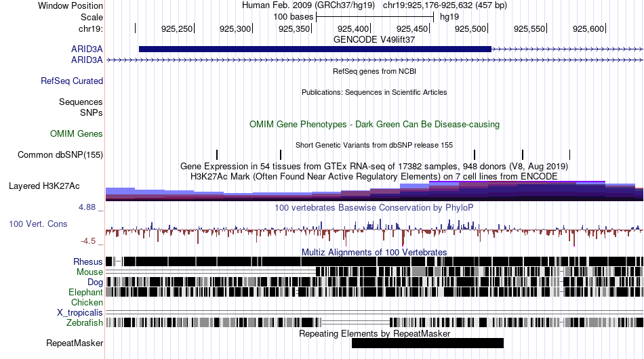The height and width of the screenshot is (359, 644).
Task: Click the PhyloP conservation wiggle graph
Action: pos(375,233)
